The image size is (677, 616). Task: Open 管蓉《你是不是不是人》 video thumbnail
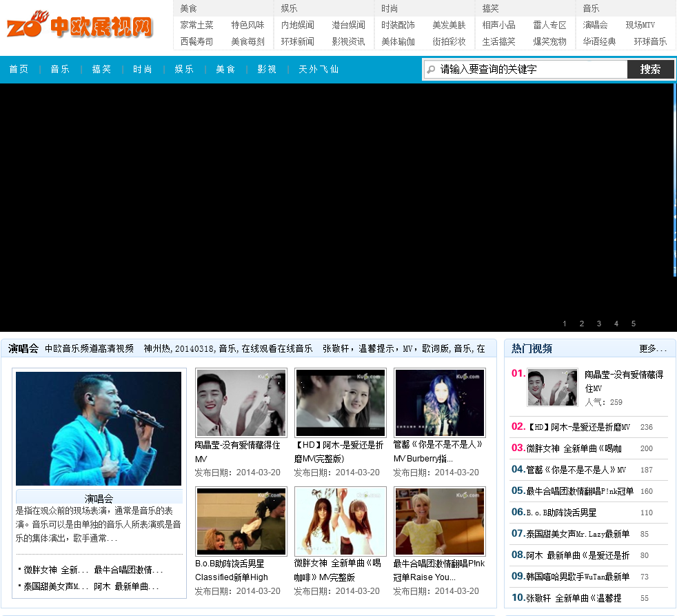(440, 403)
